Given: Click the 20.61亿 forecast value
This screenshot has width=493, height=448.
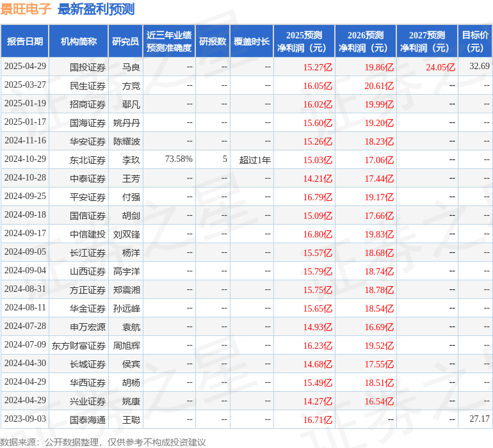Looking at the screenshot, I should point(379,86).
